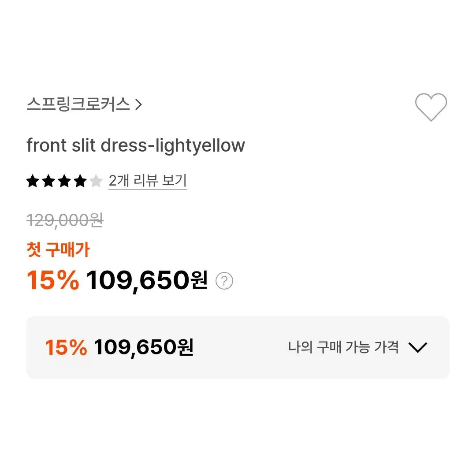Select the front slit dress-lightyellow title
This screenshot has width=476, height=476.
(x=136, y=145)
